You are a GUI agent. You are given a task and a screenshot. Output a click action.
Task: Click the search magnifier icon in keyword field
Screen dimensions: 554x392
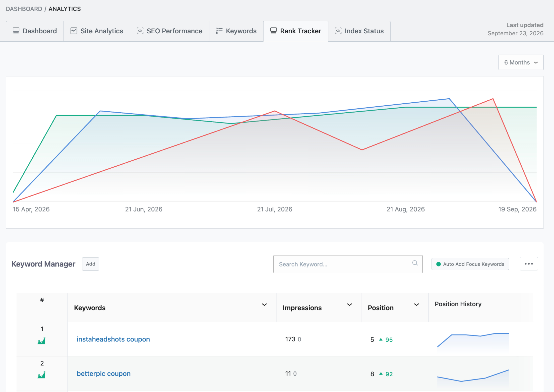(x=415, y=263)
